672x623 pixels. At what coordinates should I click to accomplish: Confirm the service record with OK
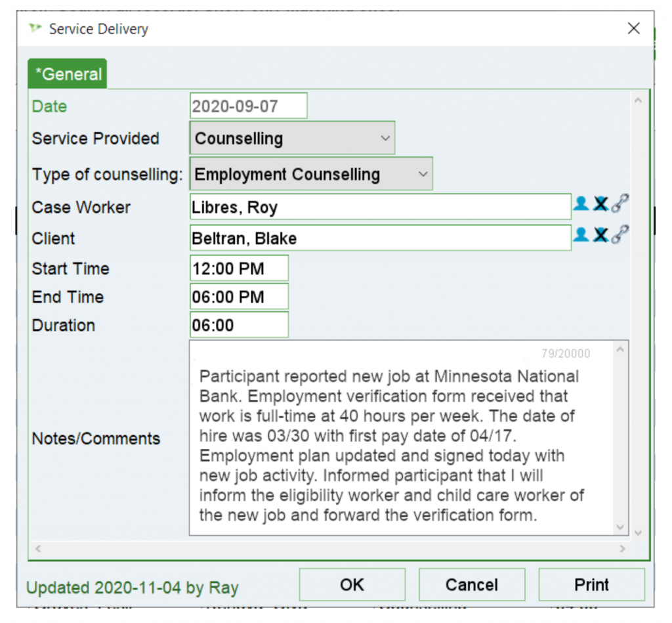pyautogui.click(x=352, y=584)
